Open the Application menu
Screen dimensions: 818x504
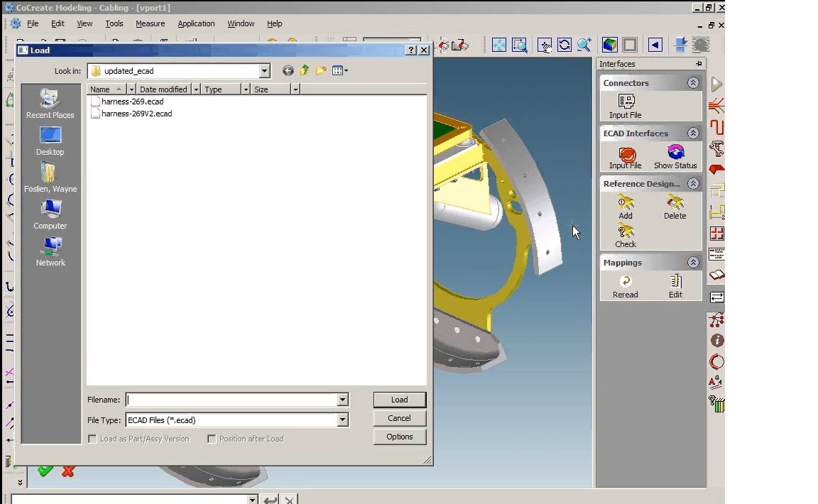click(x=196, y=23)
